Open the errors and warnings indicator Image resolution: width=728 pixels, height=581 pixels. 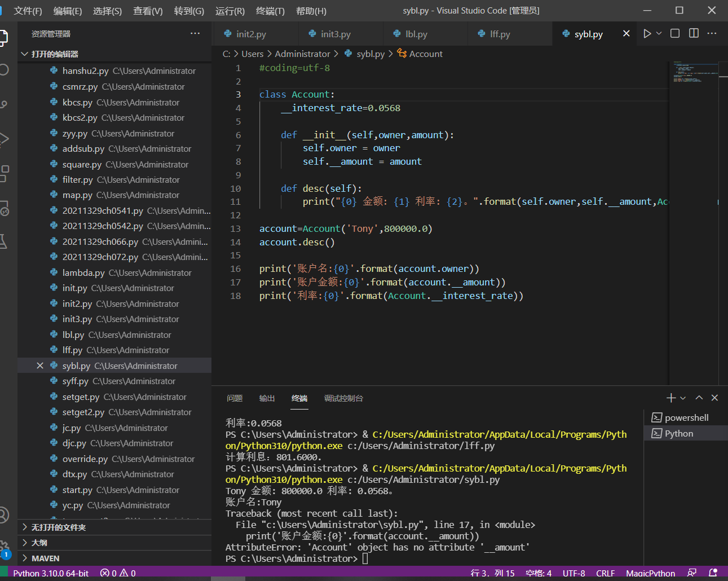(x=118, y=573)
